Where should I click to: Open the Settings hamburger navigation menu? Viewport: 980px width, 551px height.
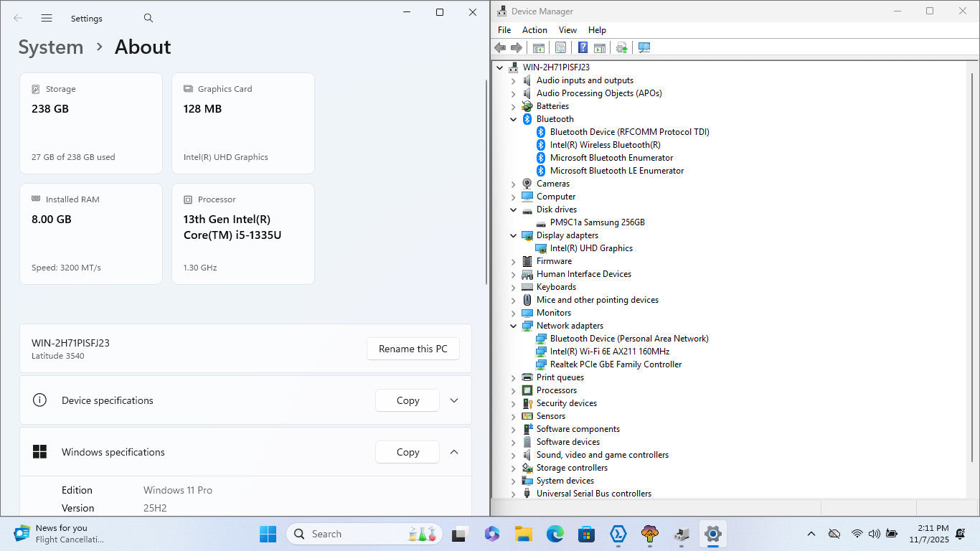coord(47,18)
